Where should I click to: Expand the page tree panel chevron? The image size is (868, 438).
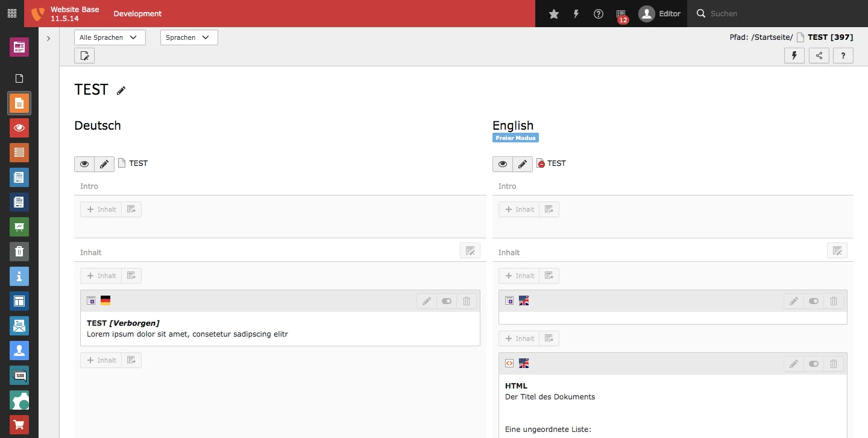(x=48, y=39)
